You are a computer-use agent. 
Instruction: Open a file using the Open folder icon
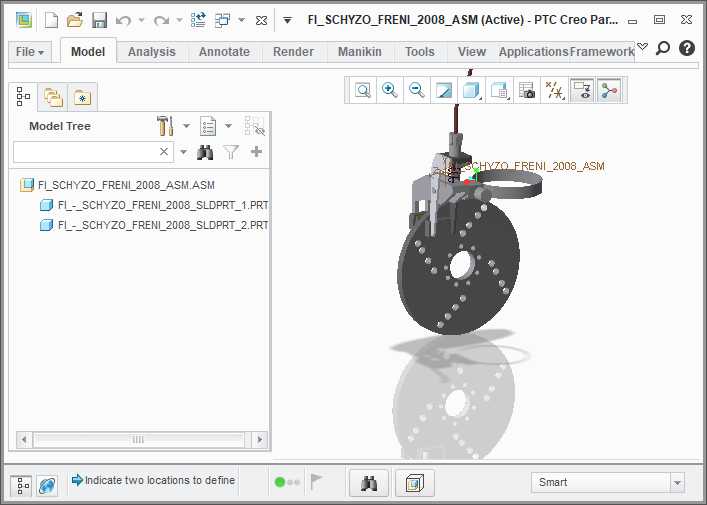75,20
